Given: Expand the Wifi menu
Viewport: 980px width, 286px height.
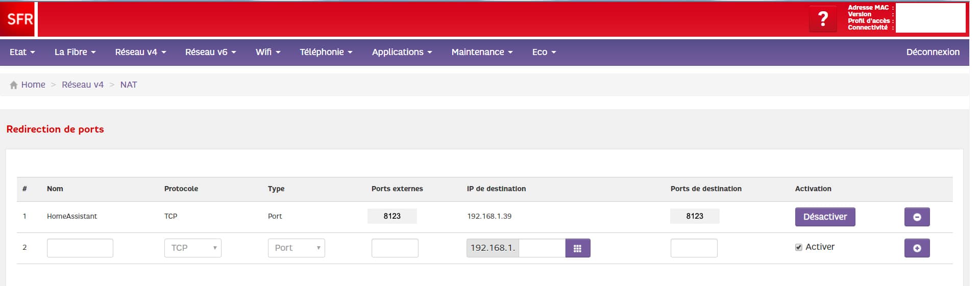Looking at the screenshot, I should point(268,52).
